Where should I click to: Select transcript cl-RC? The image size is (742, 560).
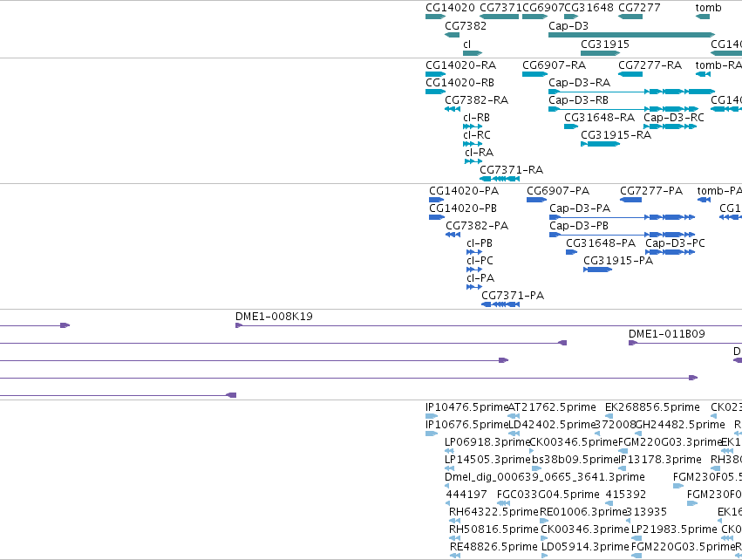point(473,144)
